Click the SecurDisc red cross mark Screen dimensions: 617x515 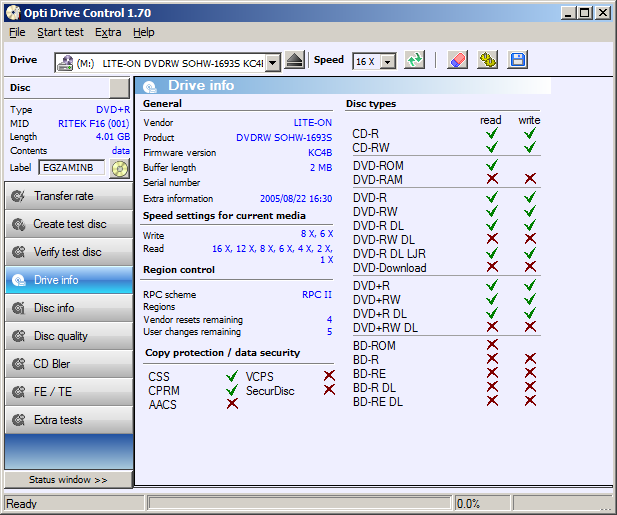pos(329,390)
